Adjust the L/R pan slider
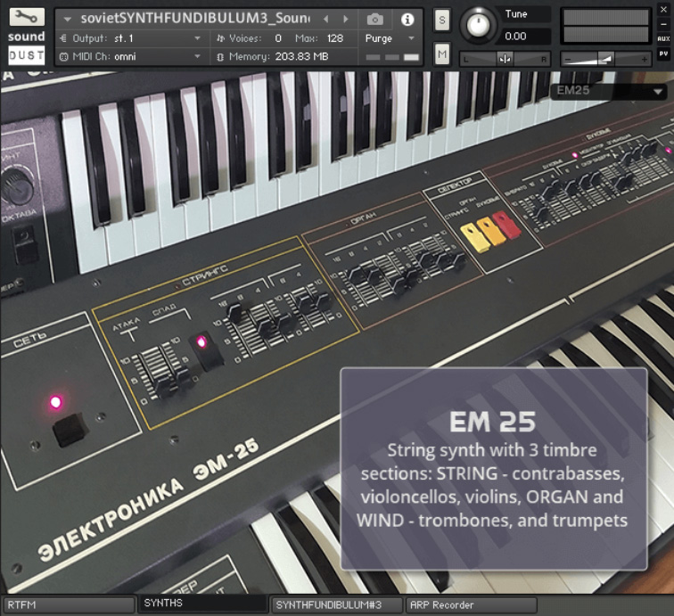The height and width of the screenshot is (616, 674). pos(505,60)
